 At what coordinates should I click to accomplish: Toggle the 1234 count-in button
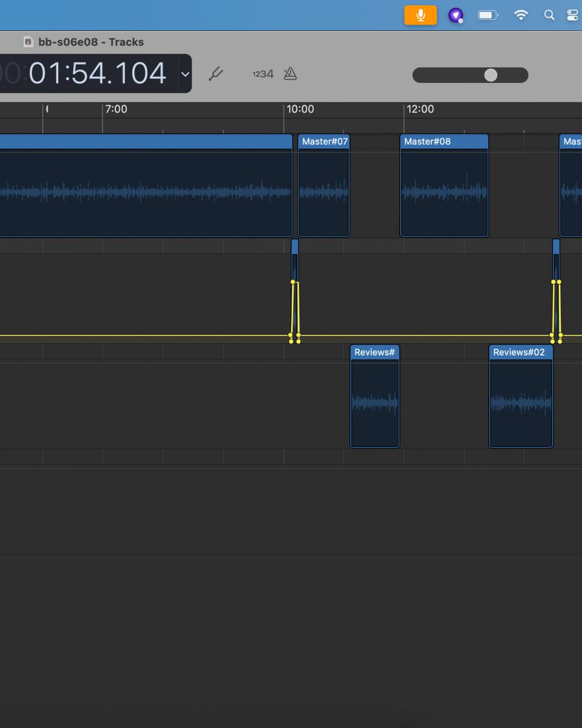click(x=262, y=73)
